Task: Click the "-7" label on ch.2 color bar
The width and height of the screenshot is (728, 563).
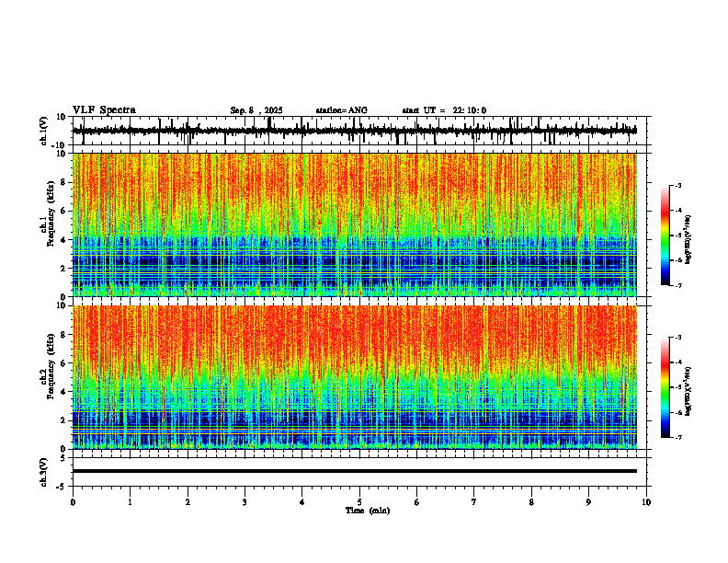Action: tap(678, 438)
